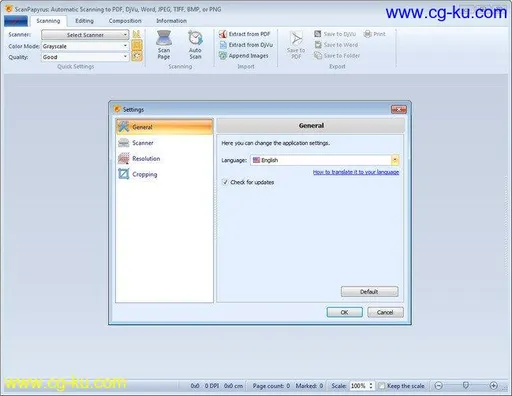This screenshot has height=396, width=512.
Task: Enable the Keep the scale checkbox
Action: click(x=382, y=386)
